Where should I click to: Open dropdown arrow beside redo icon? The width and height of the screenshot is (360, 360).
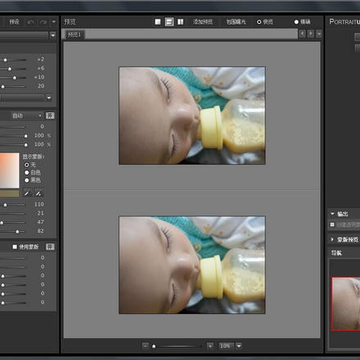[x=54, y=22]
